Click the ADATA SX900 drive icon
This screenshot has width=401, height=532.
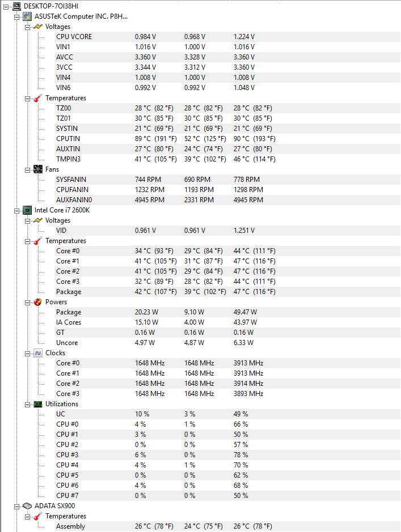[x=27, y=506]
